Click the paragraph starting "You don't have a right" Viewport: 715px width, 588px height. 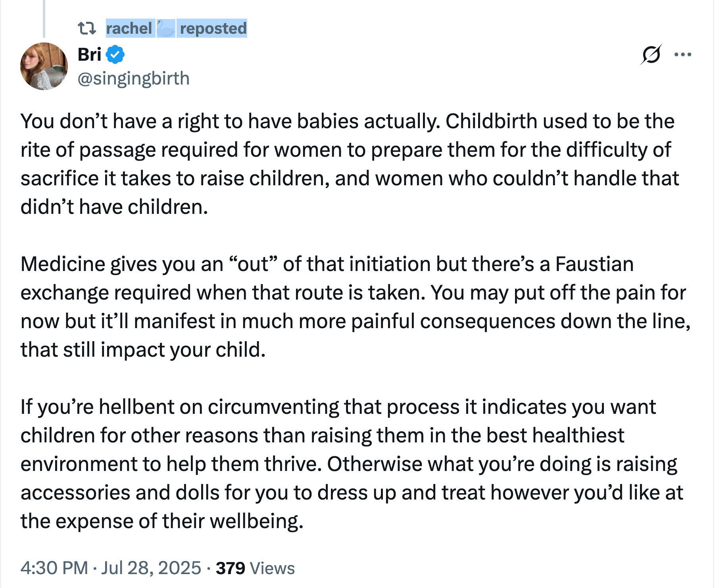[350, 164]
